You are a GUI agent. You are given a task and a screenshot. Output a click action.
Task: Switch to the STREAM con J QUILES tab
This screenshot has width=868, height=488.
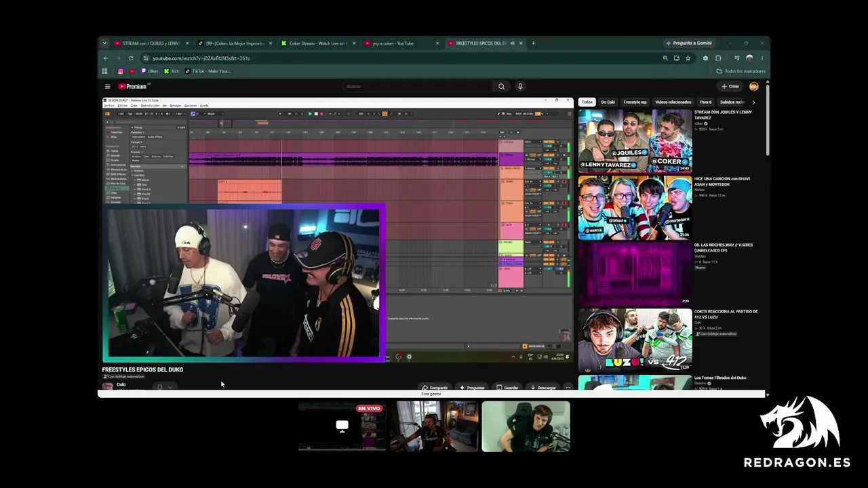(x=152, y=43)
